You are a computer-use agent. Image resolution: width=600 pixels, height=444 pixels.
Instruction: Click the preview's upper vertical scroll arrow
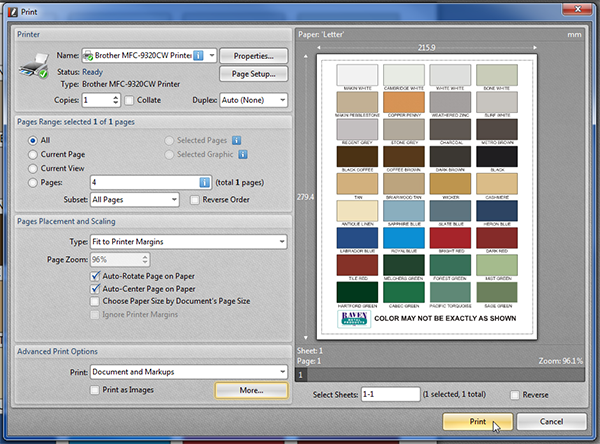[x=305, y=56]
